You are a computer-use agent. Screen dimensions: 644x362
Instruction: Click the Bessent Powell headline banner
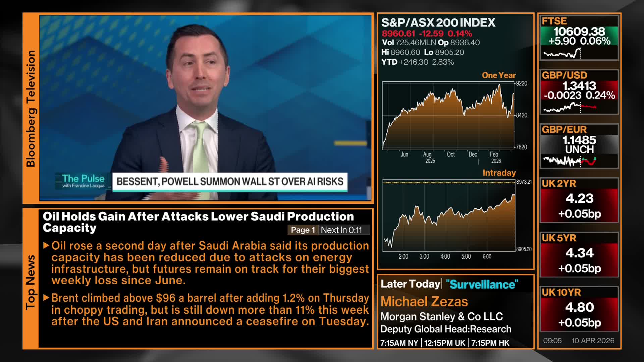tap(230, 182)
